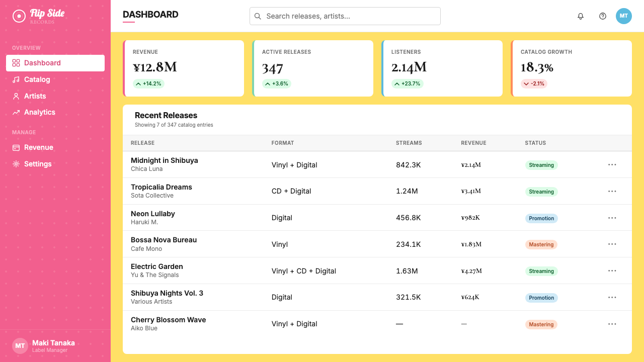Open the Revenue page in the sidebar

pyautogui.click(x=55, y=147)
